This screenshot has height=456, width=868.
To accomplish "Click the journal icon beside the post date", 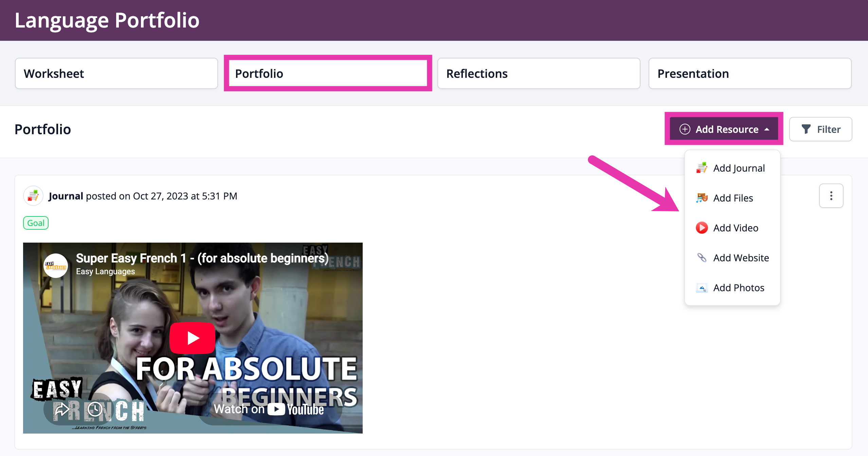I will coord(33,196).
